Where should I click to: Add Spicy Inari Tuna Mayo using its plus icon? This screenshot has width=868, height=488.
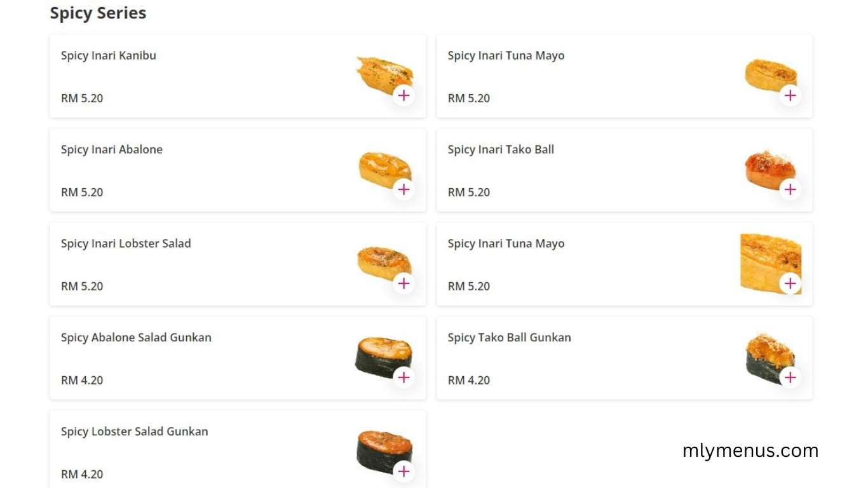click(790, 95)
